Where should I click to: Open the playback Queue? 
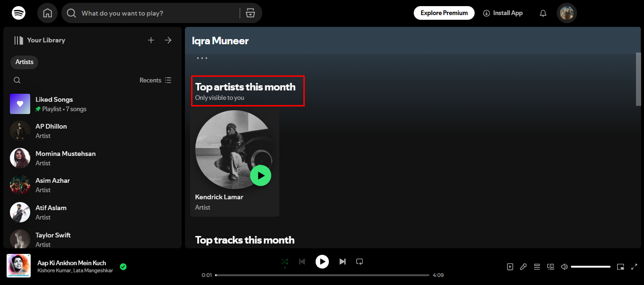[537, 266]
